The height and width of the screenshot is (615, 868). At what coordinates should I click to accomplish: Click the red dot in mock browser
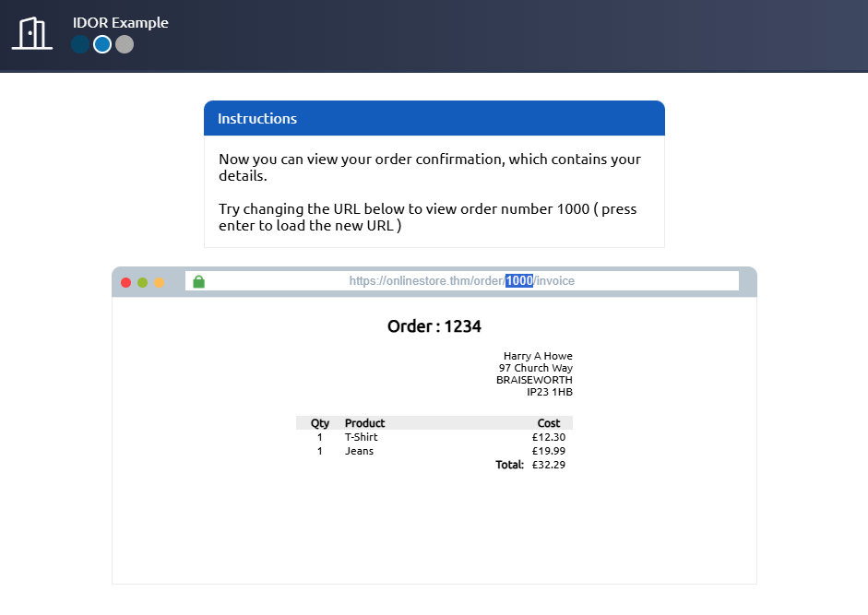tap(125, 282)
